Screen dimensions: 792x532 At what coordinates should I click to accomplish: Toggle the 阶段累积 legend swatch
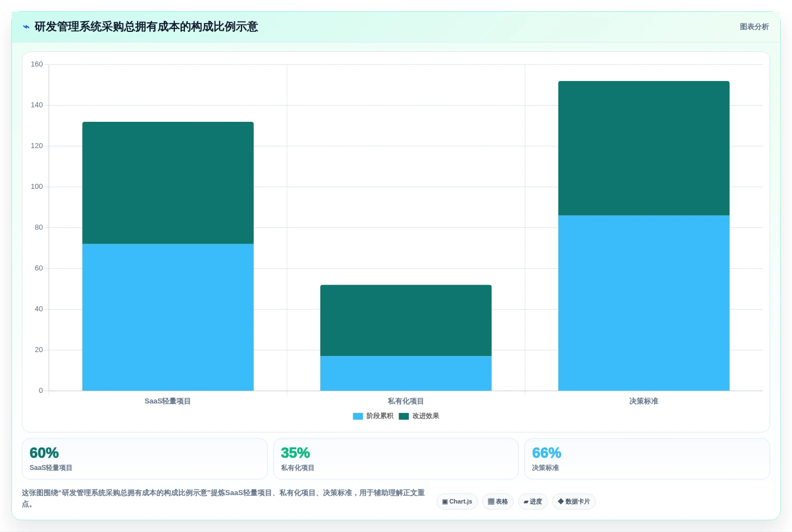358,416
